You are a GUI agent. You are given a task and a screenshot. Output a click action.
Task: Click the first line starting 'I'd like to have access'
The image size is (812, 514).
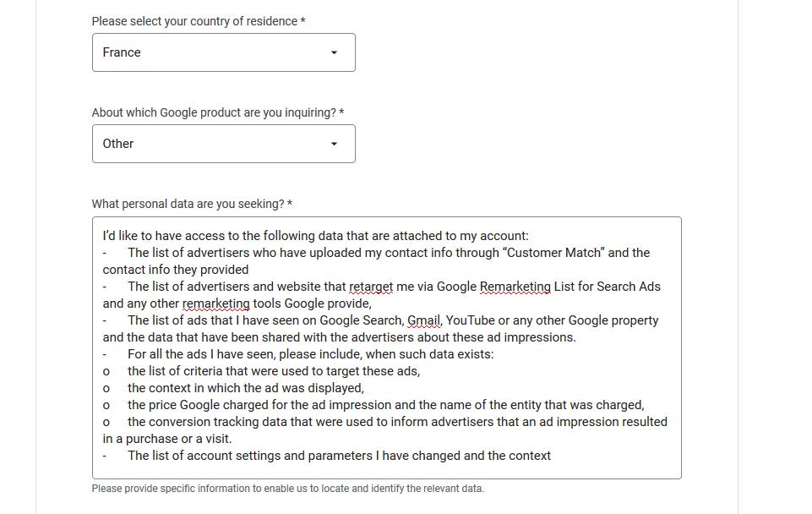315,236
